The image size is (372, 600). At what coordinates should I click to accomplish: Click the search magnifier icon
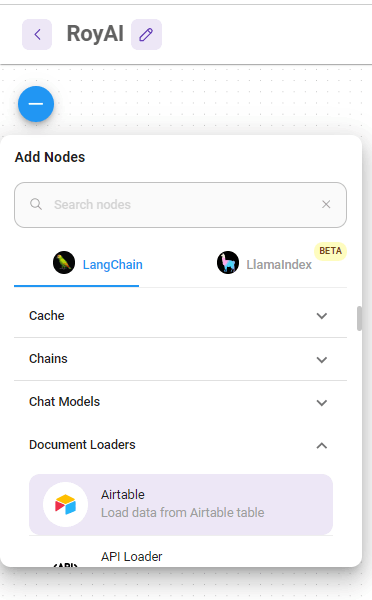(x=36, y=204)
